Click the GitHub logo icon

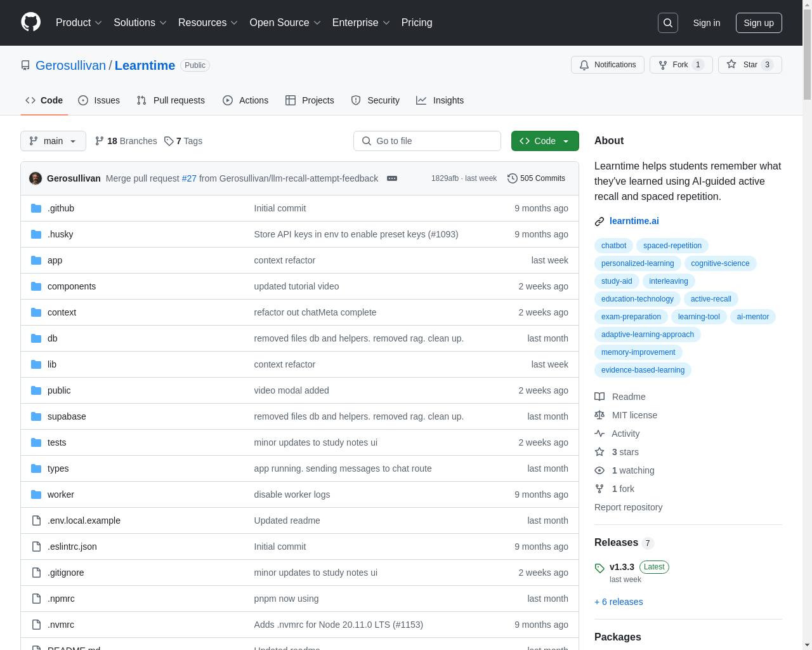click(31, 22)
